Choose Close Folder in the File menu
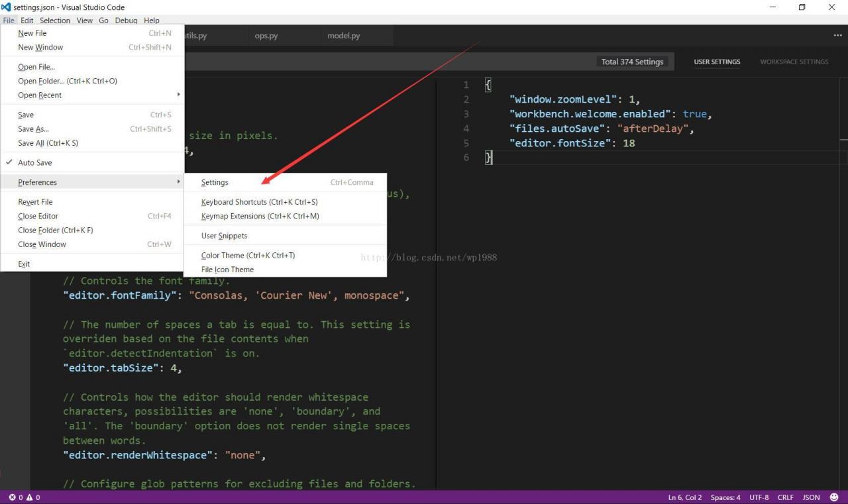Screen dimensions: 848x504 [x=92, y=230]
